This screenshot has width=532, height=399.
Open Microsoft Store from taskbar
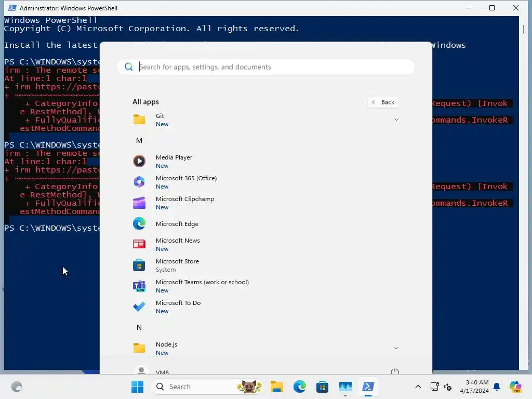[322, 387]
